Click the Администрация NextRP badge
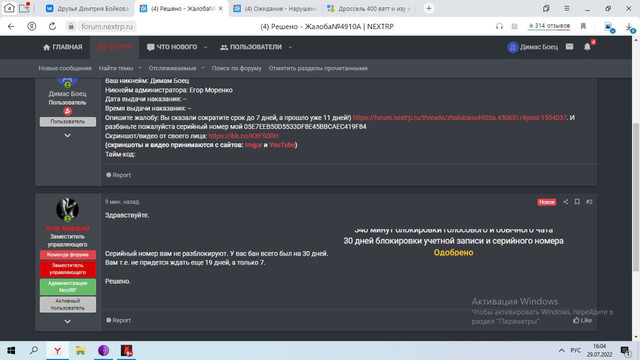Image resolution: width=640 pixels, height=360 pixels. (x=68, y=287)
